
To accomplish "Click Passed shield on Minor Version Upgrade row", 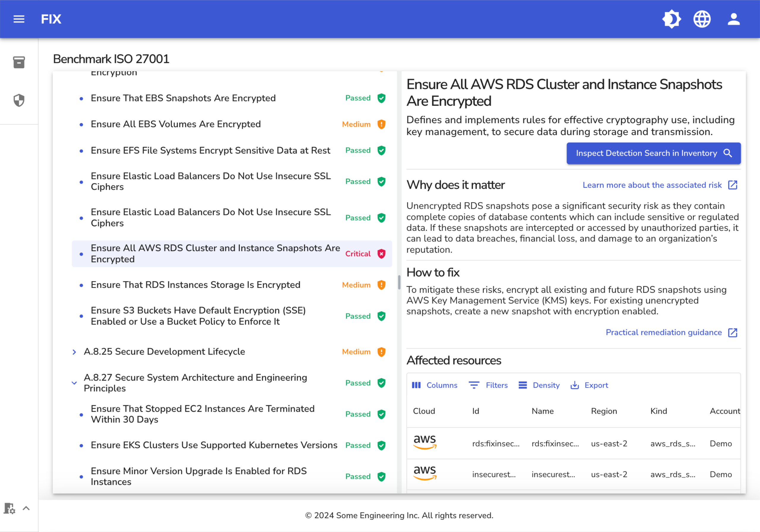I will click(x=381, y=476).
